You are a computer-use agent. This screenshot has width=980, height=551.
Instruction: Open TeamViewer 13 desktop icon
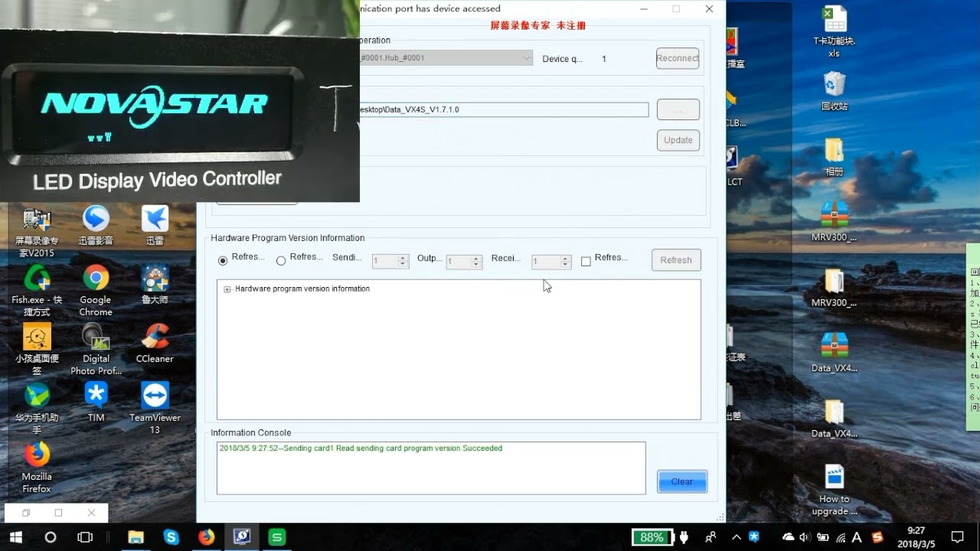(x=155, y=408)
